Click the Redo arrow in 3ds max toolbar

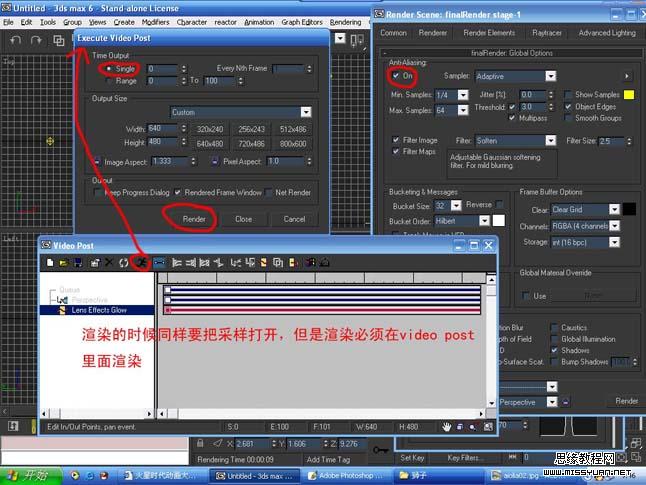pyautogui.click(x=36, y=40)
